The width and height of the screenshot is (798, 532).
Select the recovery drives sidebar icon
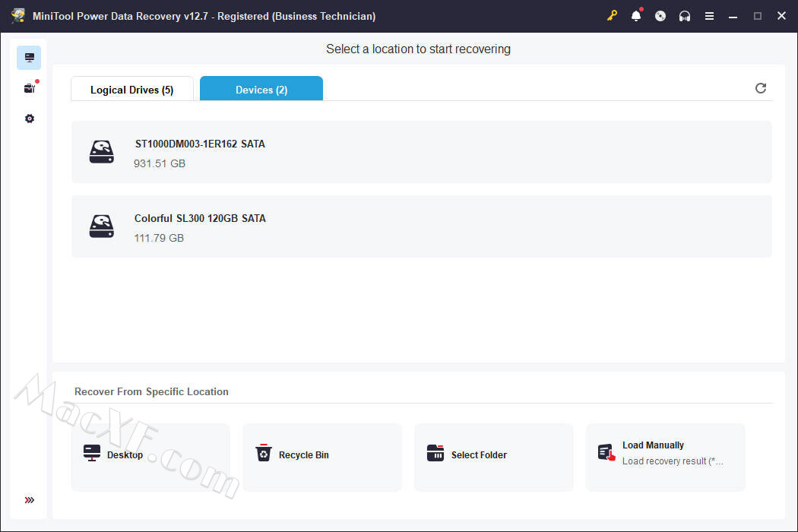point(29,58)
